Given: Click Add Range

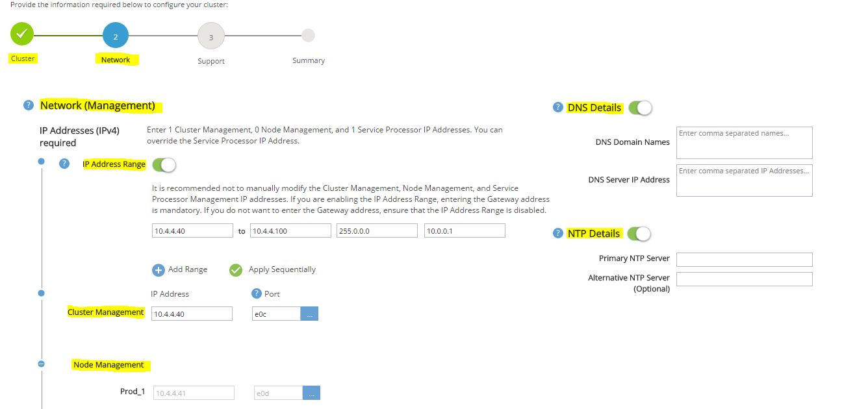Looking at the screenshot, I should click(188, 269).
